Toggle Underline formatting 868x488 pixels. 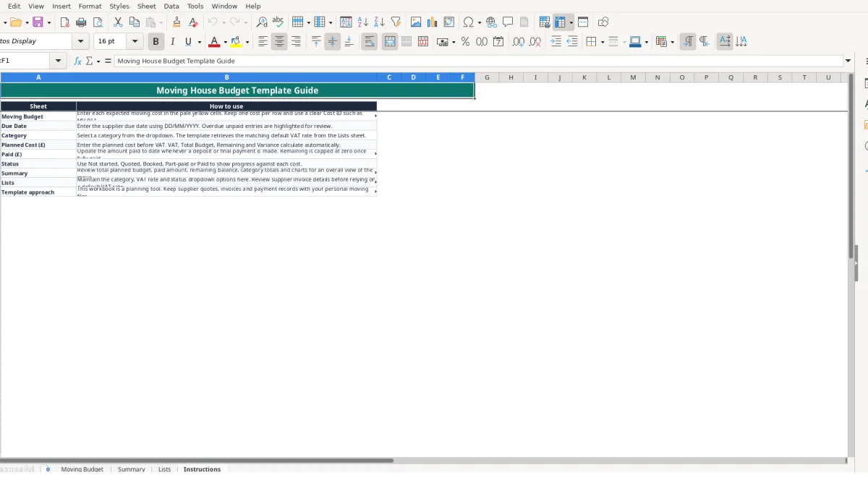click(x=189, y=42)
